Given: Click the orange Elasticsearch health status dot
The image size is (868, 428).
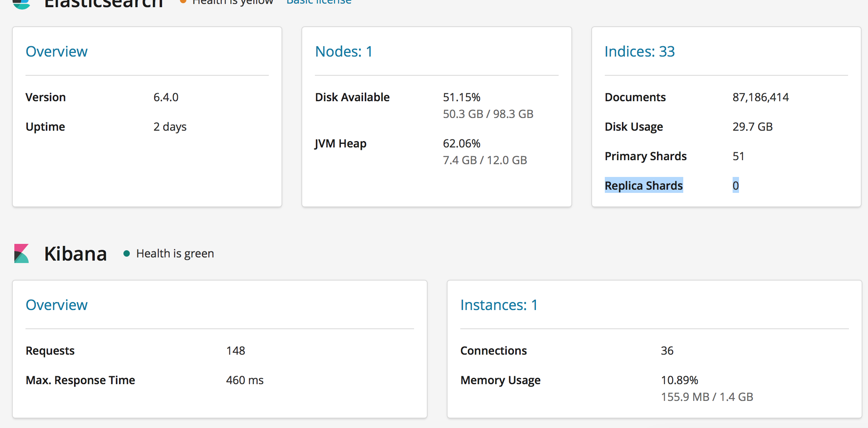Looking at the screenshot, I should pyautogui.click(x=183, y=2).
